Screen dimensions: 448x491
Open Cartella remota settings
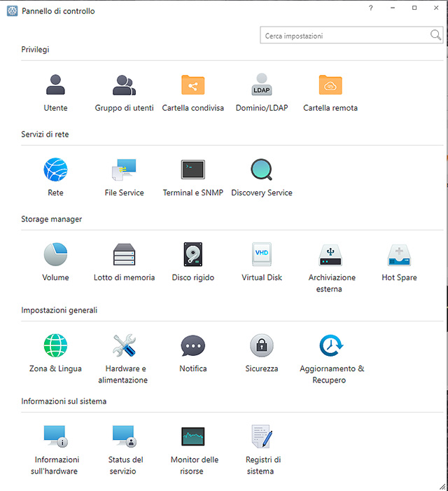[330, 85]
